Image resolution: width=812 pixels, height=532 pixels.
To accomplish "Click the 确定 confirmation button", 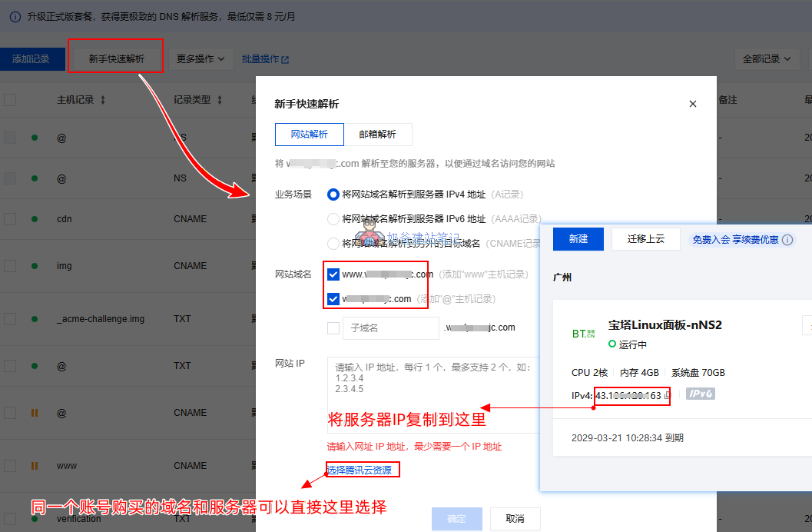I will (x=456, y=519).
